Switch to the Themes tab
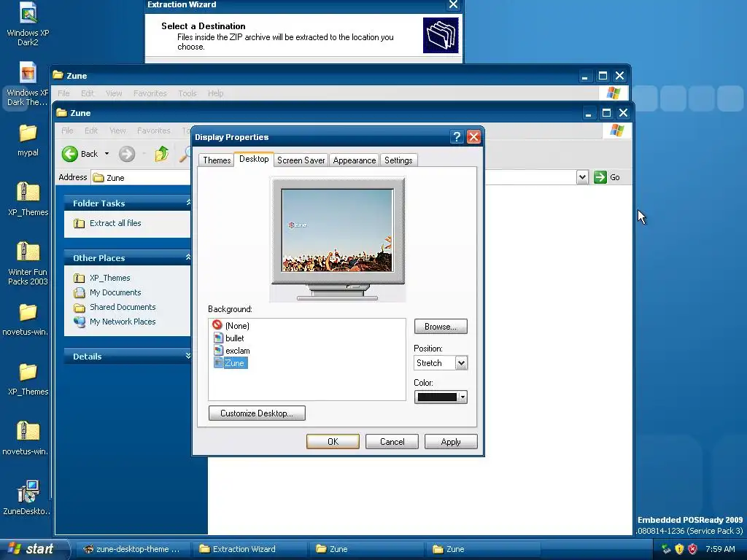 click(217, 160)
